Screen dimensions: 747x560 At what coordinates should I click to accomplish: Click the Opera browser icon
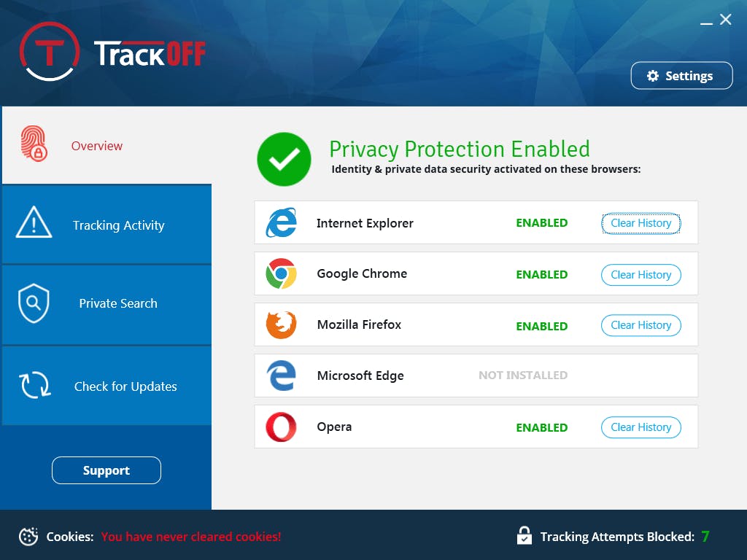point(281,427)
